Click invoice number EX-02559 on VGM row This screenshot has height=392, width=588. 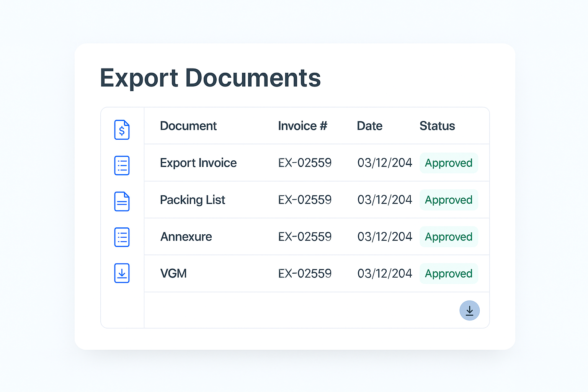pyautogui.click(x=304, y=273)
